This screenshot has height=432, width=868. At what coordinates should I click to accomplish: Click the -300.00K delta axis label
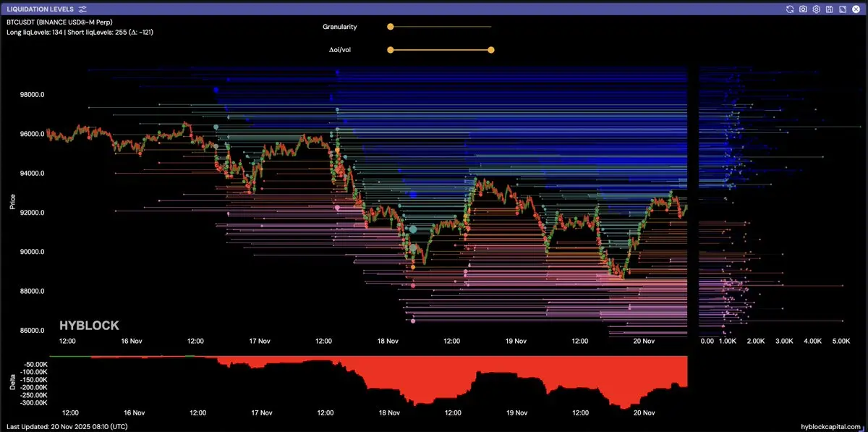(34, 402)
